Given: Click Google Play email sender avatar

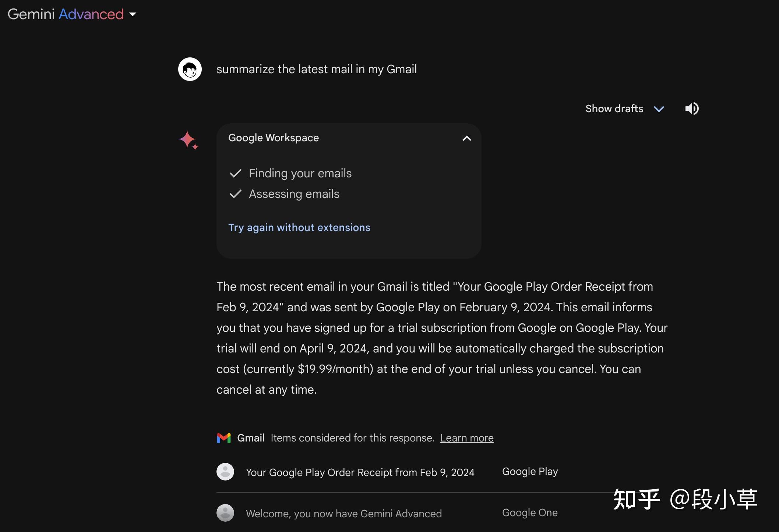Looking at the screenshot, I should (x=225, y=472).
